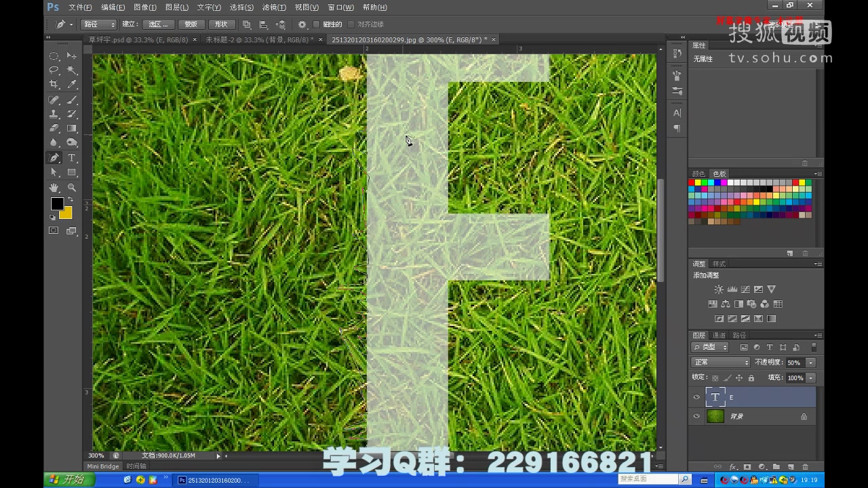Open the blending mode dropdown showing 正常
868x488 pixels.
tap(719, 361)
